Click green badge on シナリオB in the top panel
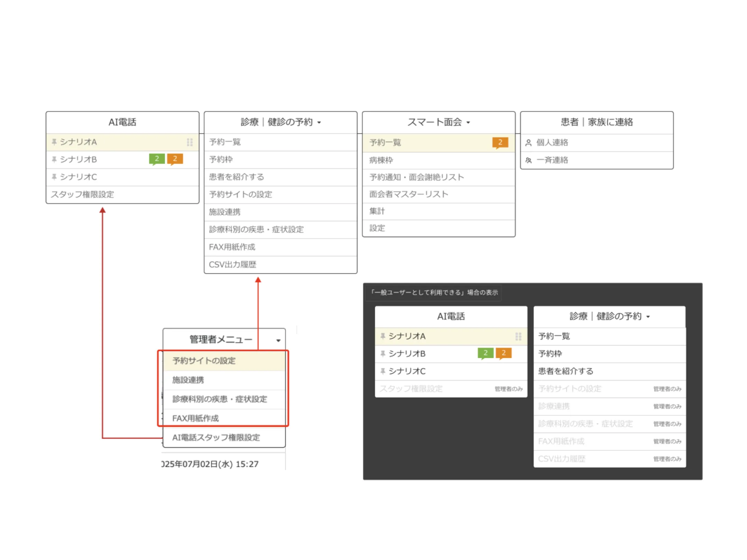 click(x=157, y=159)
